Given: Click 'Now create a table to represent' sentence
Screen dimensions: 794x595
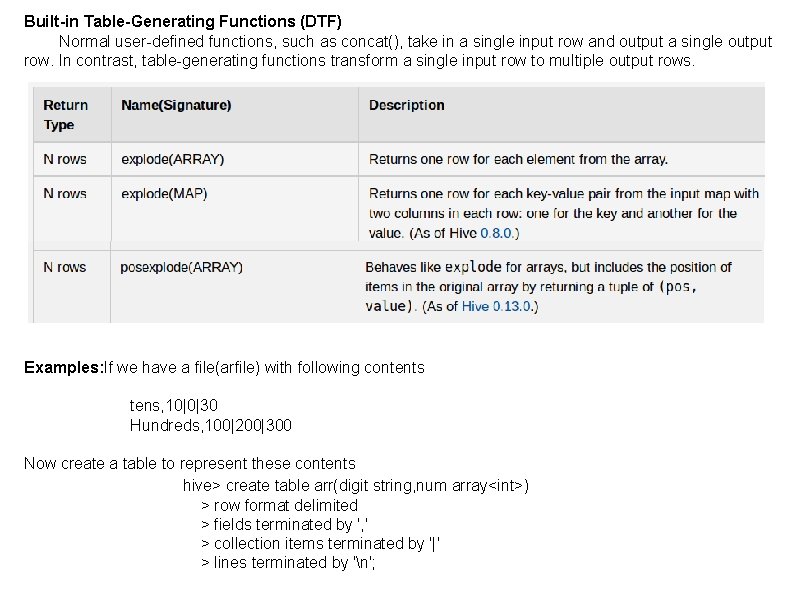Looking at the screenshot, I should (189, 463).
